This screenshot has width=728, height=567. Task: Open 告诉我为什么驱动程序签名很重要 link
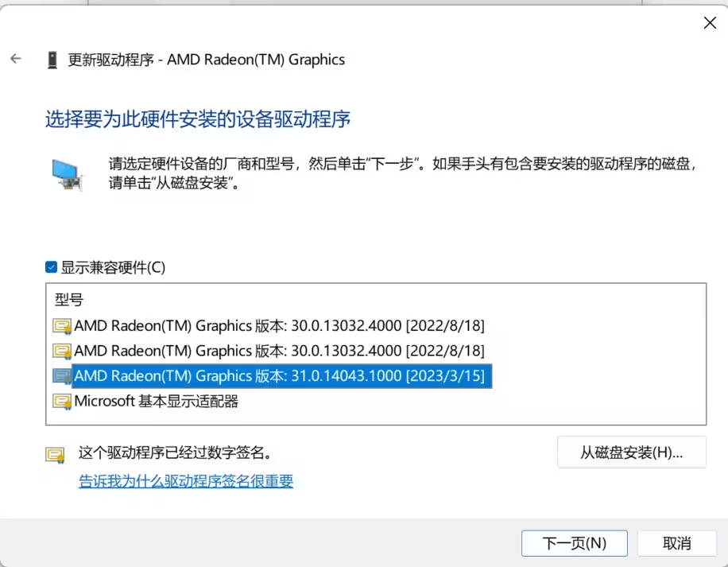[x=186, y=480]
